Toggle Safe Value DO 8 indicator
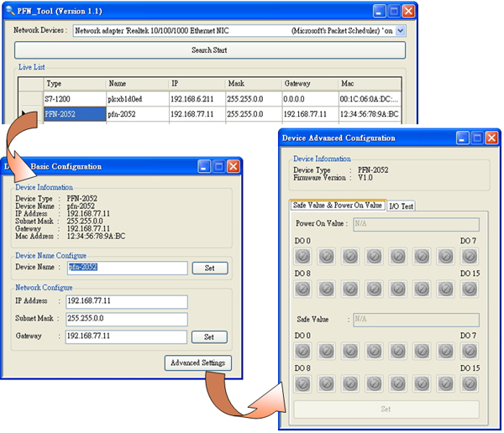504x433 pixels. pyautogui.click(x=302, y=383)
